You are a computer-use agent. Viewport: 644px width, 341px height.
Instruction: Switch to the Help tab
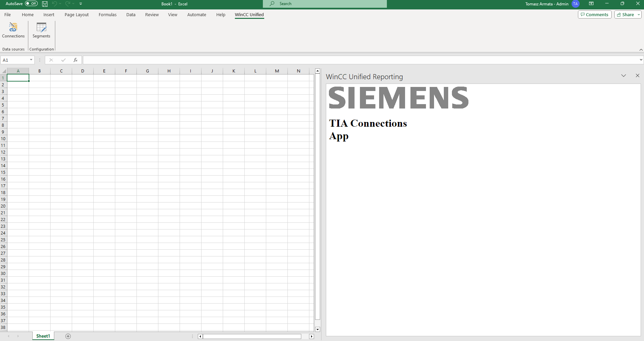[x=221, y=15]
